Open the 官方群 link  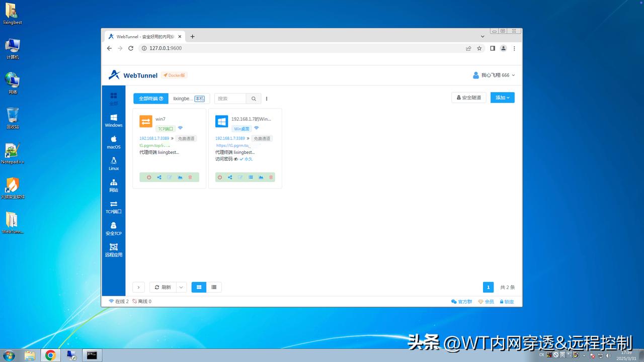click(x=462, y=302)
